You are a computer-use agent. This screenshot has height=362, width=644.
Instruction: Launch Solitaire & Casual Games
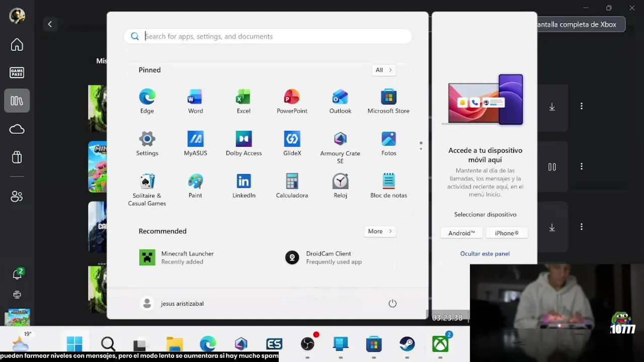coord(147,189)
